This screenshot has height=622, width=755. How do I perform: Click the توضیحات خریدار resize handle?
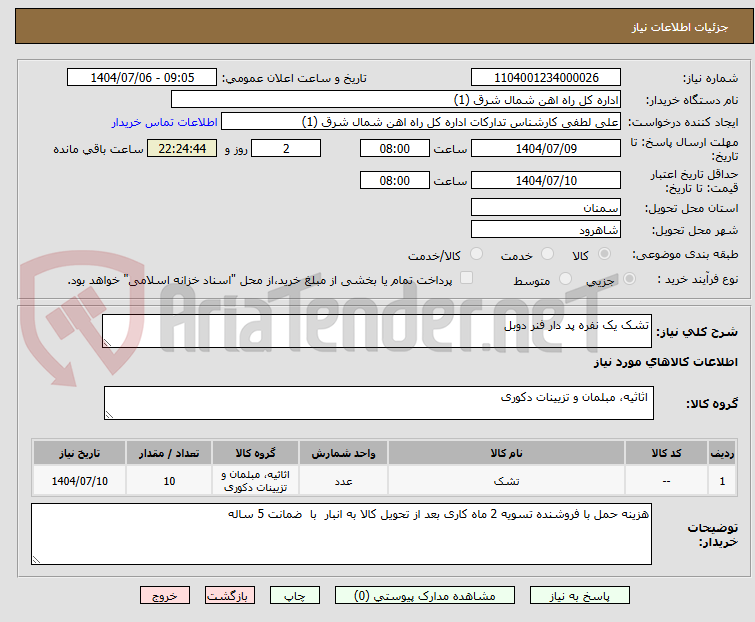(37, 559)
